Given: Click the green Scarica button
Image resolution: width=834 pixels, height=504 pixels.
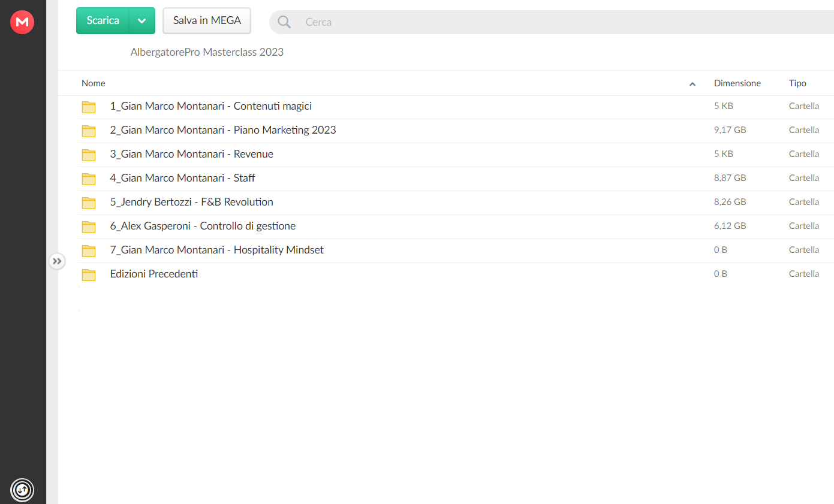Looking at the screenshot, I should 103,20.
